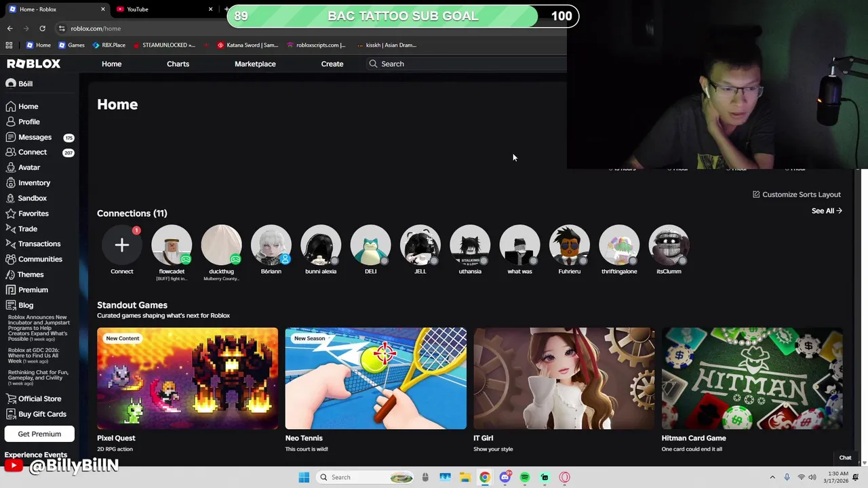Image resolution: width=868 pixels, height=488 pixels.
Task: Open Charts in the top navigation
Action: tap(178, 64)
